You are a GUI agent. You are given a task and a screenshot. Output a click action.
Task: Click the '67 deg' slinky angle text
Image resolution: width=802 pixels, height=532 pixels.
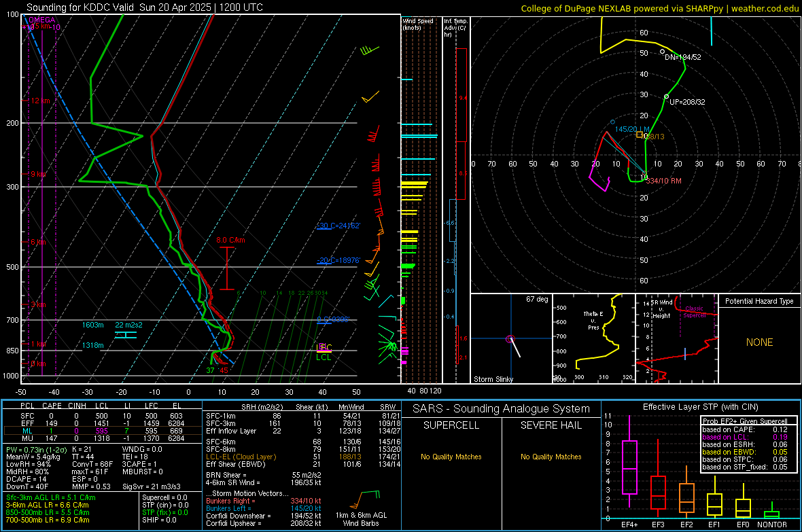(537, 299)
